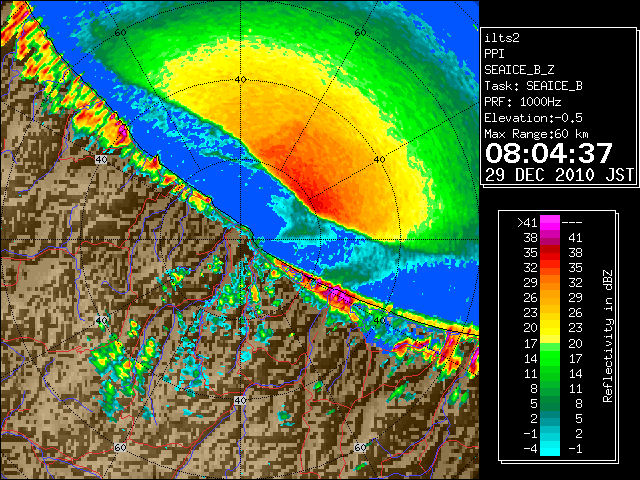Image resolution: width=640 pixels, height=480 pixels.
Task: Select the '---' legend label
Action: (572, 223)
